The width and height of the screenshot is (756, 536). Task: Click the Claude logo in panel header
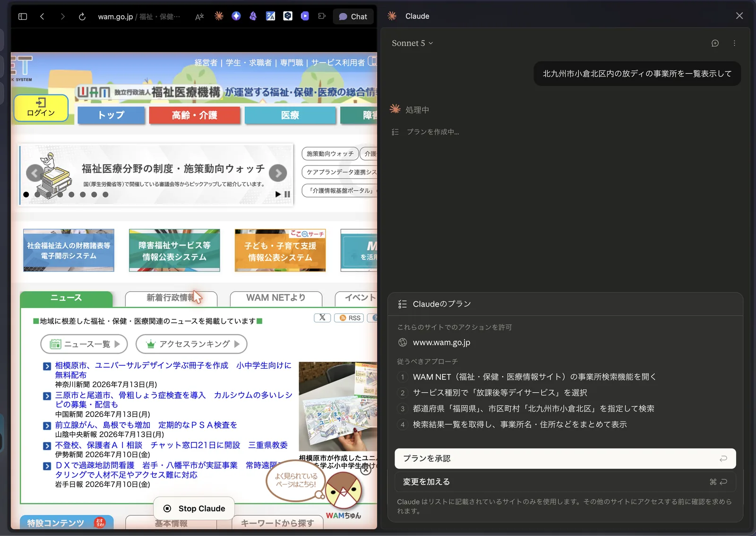coord(392,16)
